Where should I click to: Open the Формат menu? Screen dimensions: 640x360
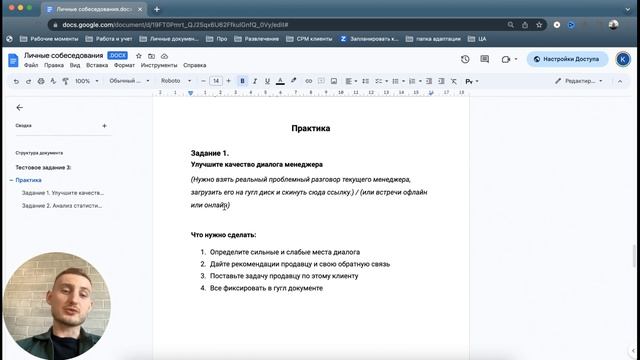tap(124, 65)
